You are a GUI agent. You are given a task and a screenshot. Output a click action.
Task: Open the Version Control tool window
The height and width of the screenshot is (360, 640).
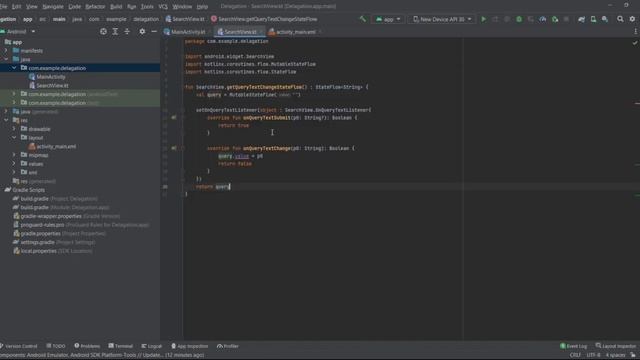[19, 346]
